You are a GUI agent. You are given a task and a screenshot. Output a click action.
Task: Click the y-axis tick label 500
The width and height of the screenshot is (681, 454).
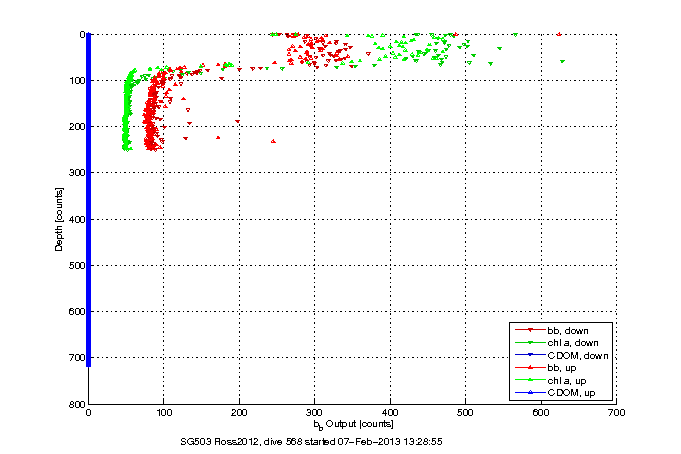pyautogui.click(x=76, y=265)
